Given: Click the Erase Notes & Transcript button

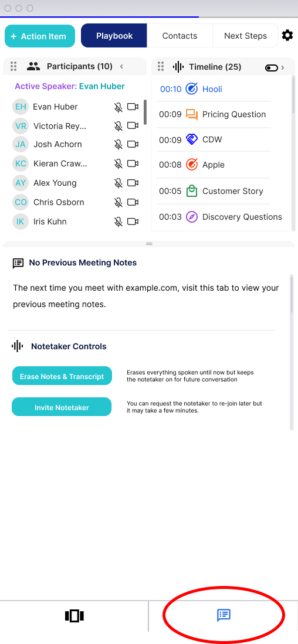Looking at the screenshot, I should pyautogui.click(x=62, y=376).
